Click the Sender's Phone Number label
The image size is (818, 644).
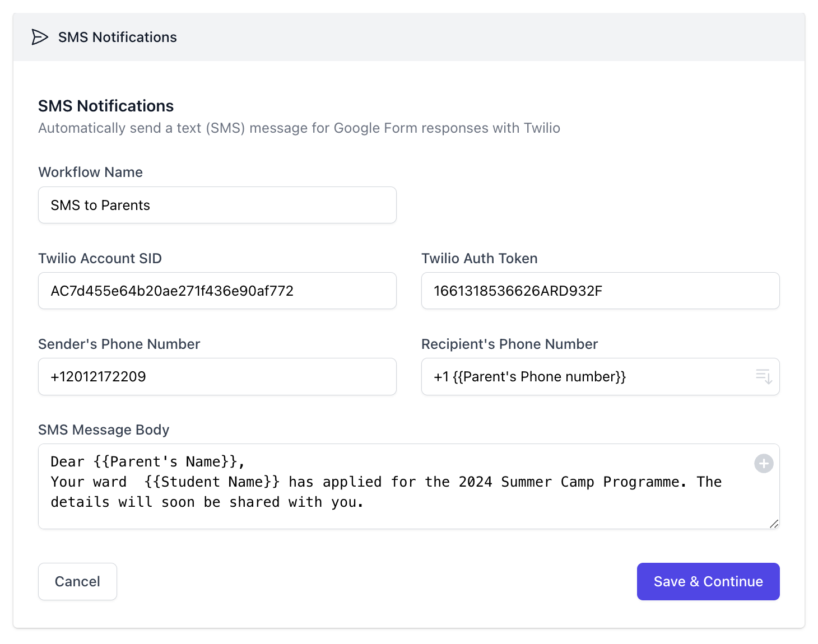(x=119, y=344)
